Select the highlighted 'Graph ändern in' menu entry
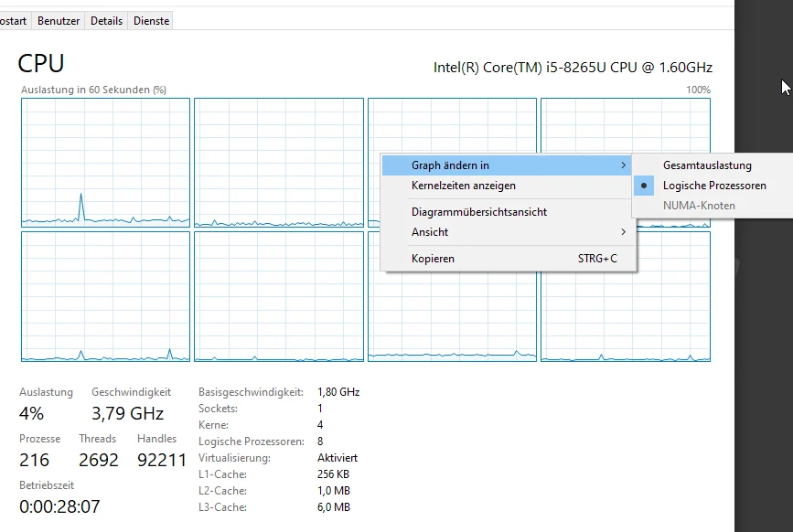 tap(507, 165)
